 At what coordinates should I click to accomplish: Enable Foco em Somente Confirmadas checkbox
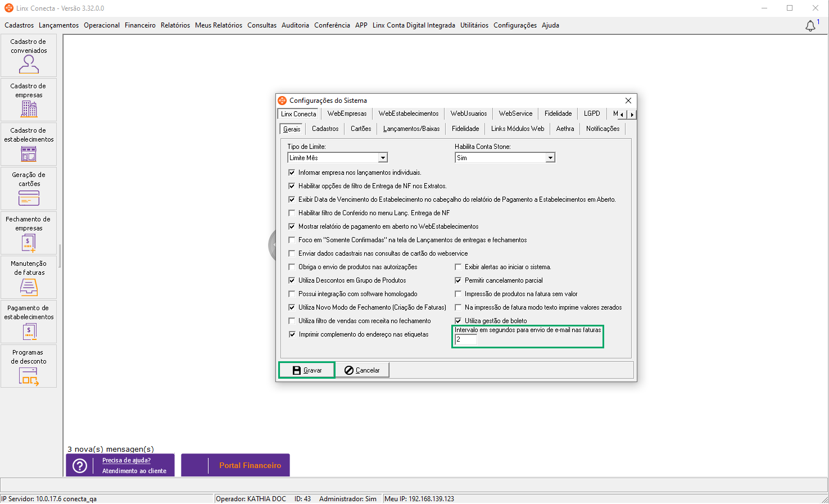point(292,240)
